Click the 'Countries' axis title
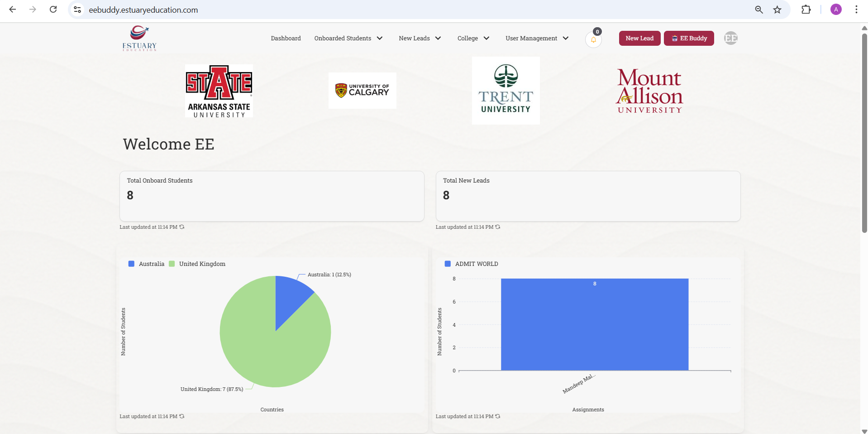This screenshot has height=434, width=868. pos(272,410)
